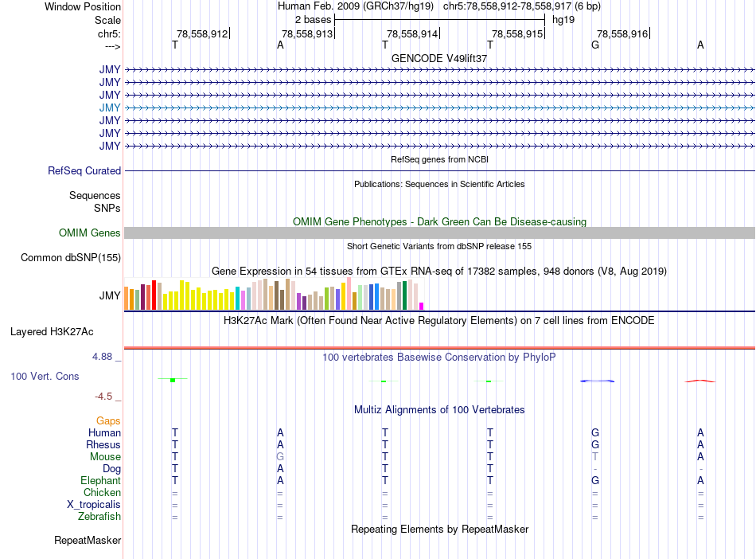Click the Gaps row label
The height and width of the screenshot is (559, 756).
coord(108,421)
